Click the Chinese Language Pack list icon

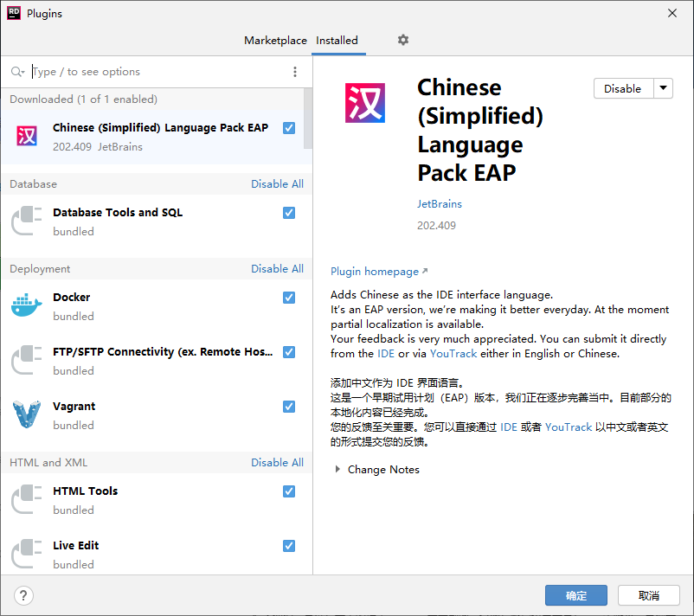pyautogui.click(x=27, y=136)
